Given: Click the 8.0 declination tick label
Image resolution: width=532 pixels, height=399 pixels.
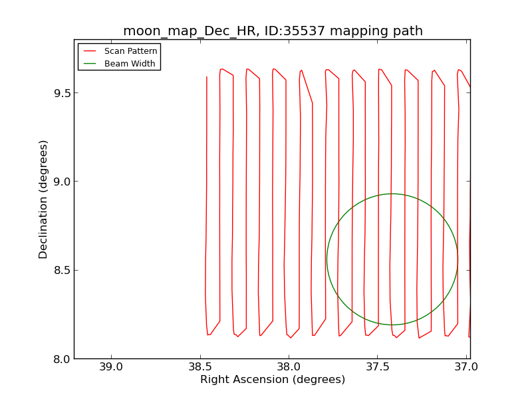Looking at the screenshot, I should [x=62, y=359].
